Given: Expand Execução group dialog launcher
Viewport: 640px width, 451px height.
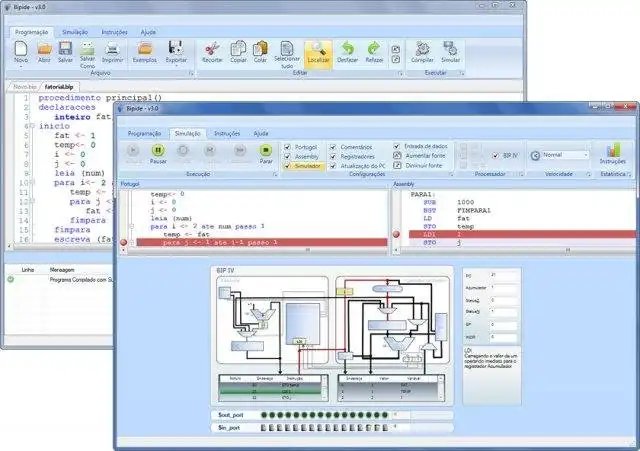Looking at the screenshot, I should coord(275,174).
